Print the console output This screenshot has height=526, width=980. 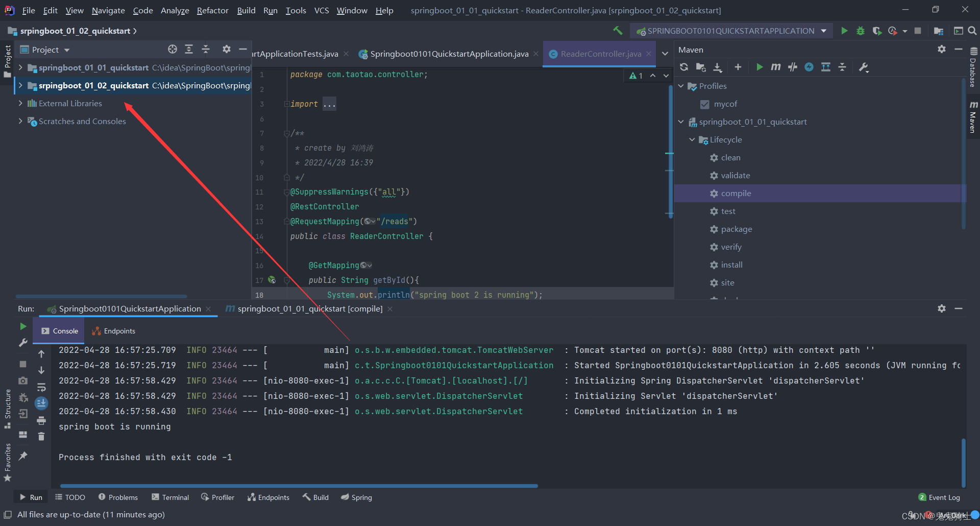point(41,421)
